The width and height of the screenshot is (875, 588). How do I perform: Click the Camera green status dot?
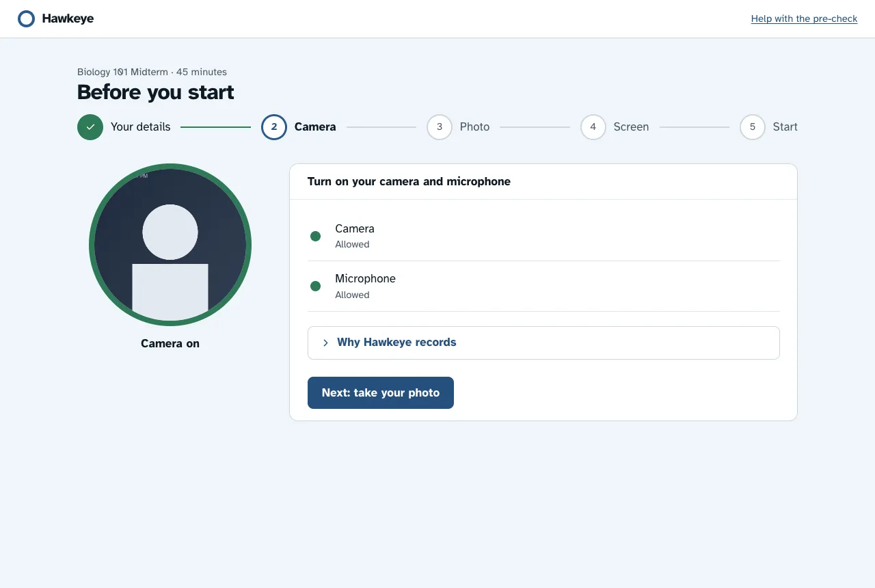(315, 236)
